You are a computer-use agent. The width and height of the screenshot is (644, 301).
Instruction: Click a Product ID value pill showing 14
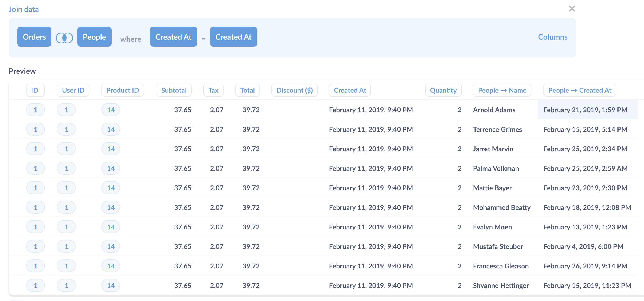[x=110, y=110]
